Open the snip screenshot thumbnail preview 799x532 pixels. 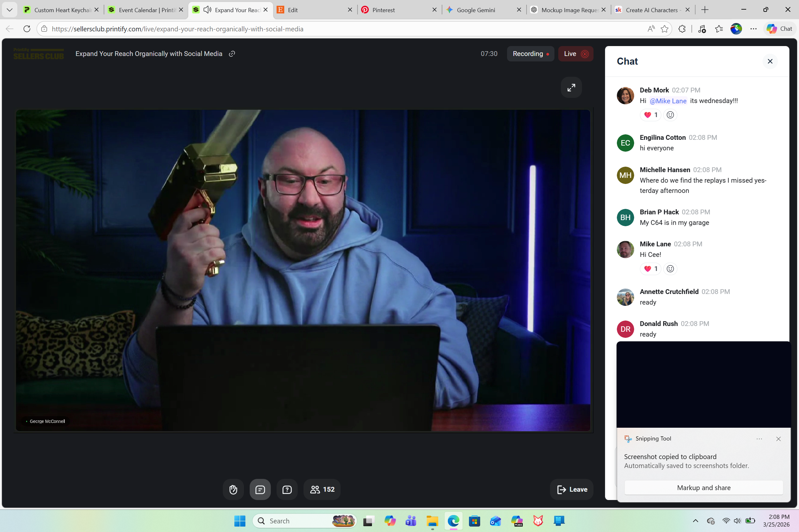pyautogui.click(x=704, y=385)
